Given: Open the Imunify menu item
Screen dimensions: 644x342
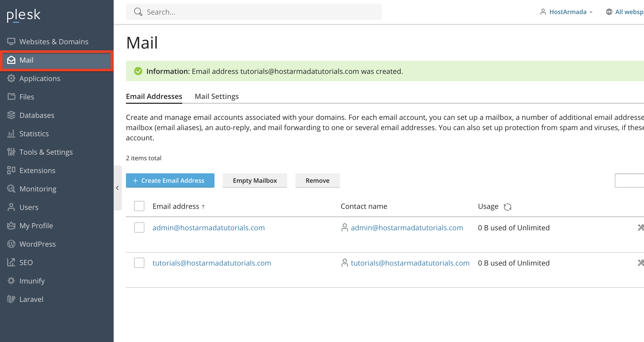Looking at the screenshot, I should click(57, 281).
